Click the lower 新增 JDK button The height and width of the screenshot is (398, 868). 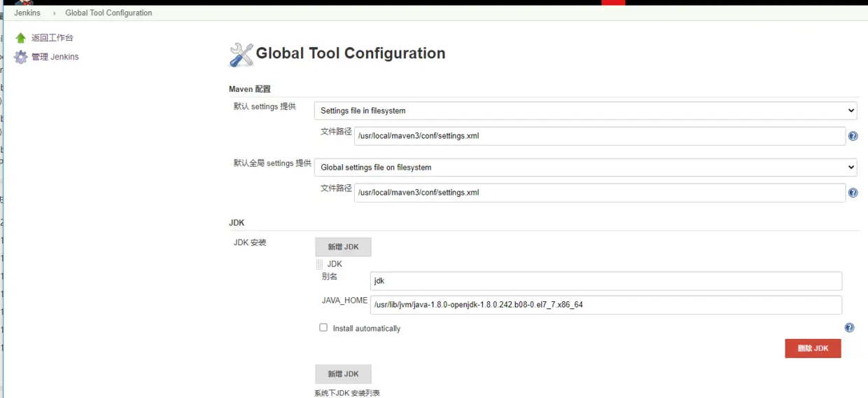pyautogui.click(x=343, y=374)
